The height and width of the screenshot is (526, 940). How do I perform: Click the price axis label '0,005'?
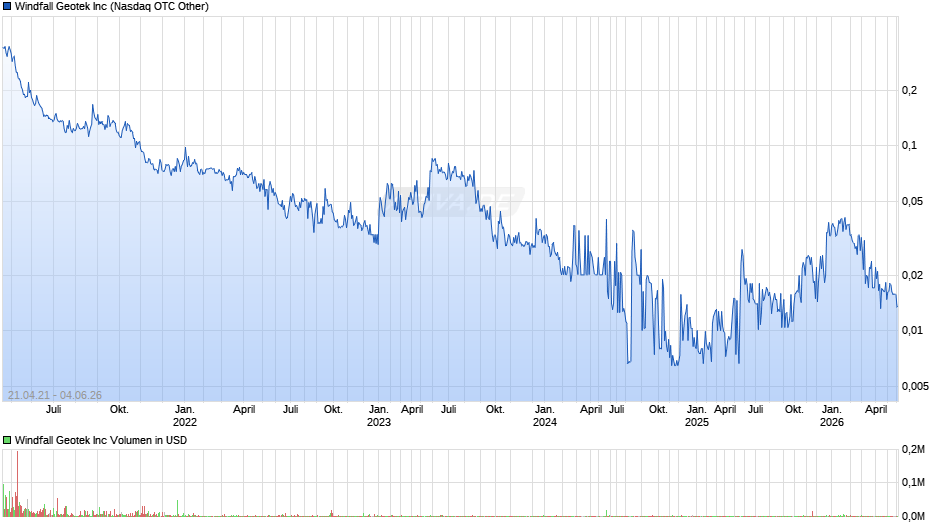915,386
